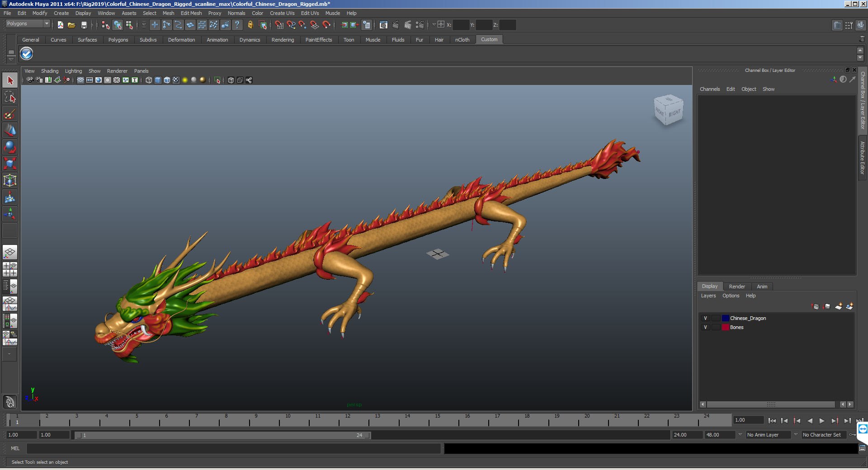Open the viewport Shading menu
This screenshot has width=868, height=470.
[x=50, y=71]
